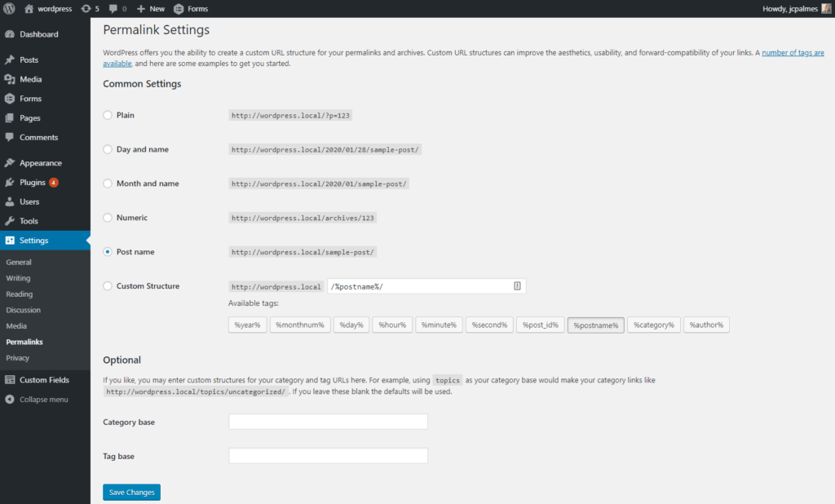Open the 'number of tags are available' link
The image size is (835, 504).
[793, 53]
